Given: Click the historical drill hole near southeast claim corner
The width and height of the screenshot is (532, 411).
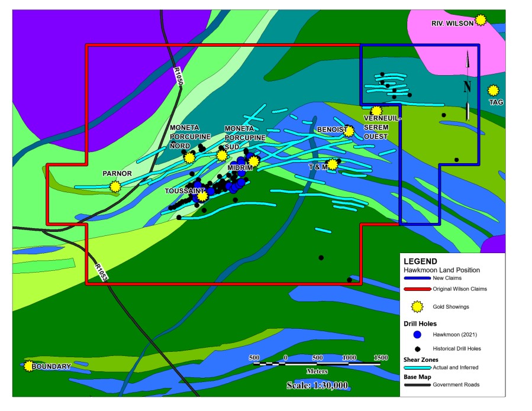Looking at the screenshot, I should [350, 280].
